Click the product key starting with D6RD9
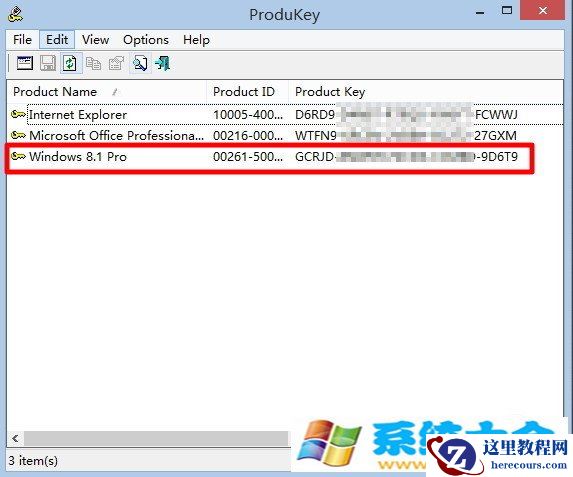 [406, 115]
